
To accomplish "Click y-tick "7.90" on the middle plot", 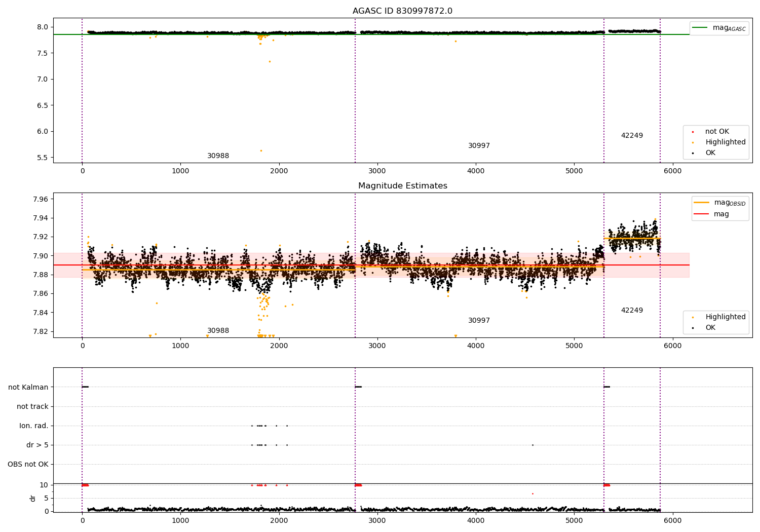I will tap(40, 256).
